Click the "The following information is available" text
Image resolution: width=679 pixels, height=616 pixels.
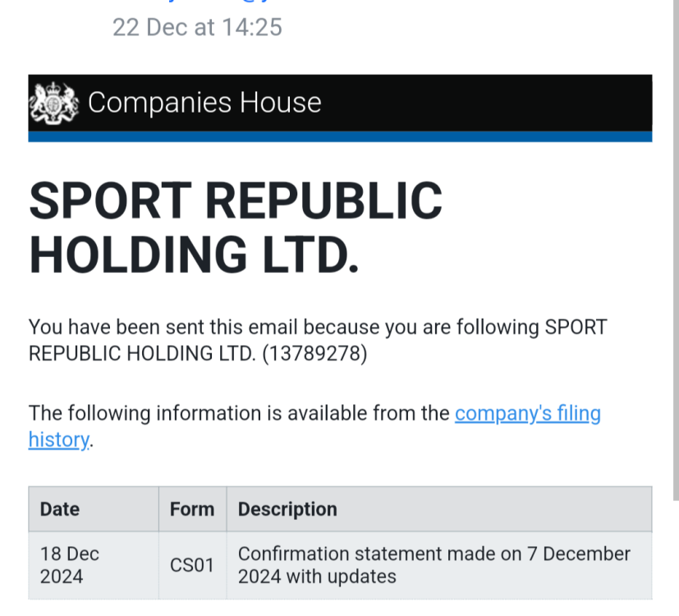[238, 413]
